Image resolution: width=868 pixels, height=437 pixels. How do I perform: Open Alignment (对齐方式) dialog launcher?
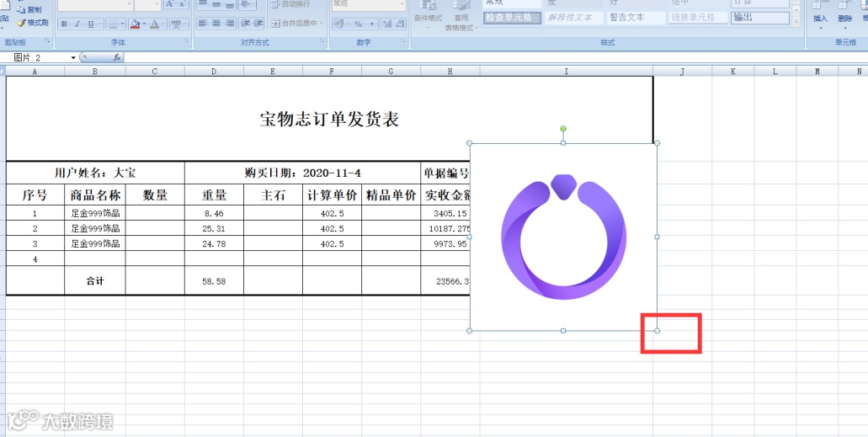[x=322, y=42]
